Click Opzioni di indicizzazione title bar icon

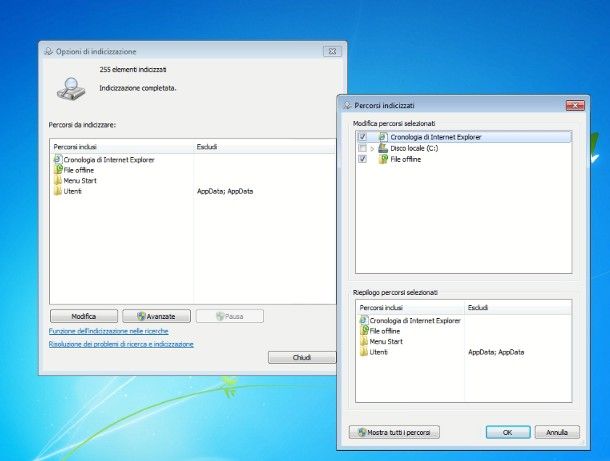(48, 51)
